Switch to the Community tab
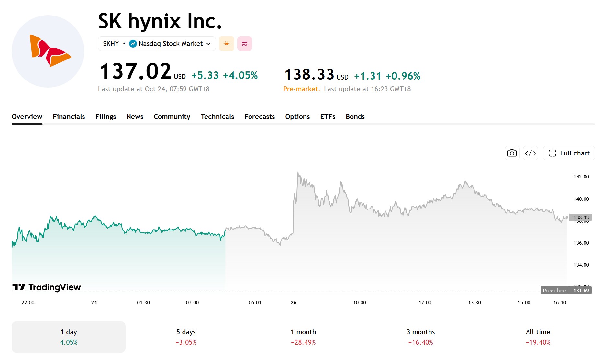 (x=172, y=117)
